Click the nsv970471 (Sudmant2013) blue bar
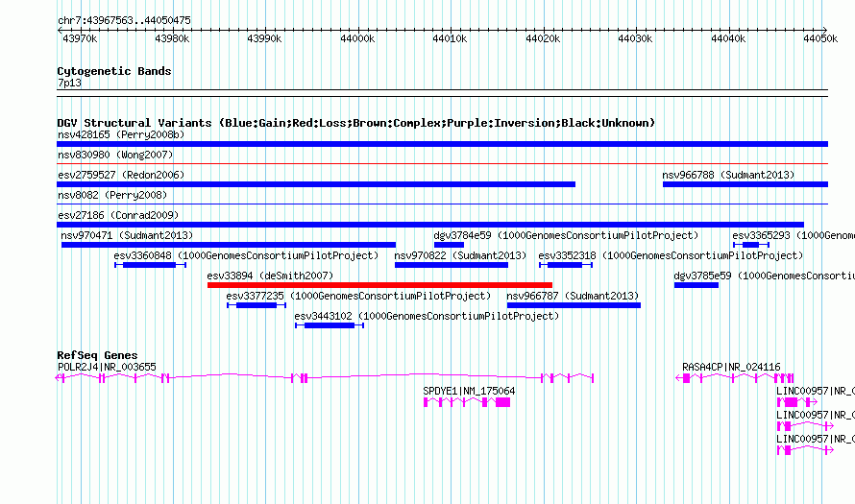 coord(229,245)
